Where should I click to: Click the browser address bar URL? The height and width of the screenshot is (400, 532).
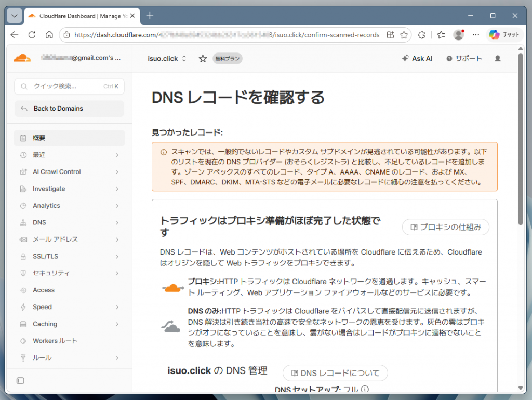coord(227,35)
